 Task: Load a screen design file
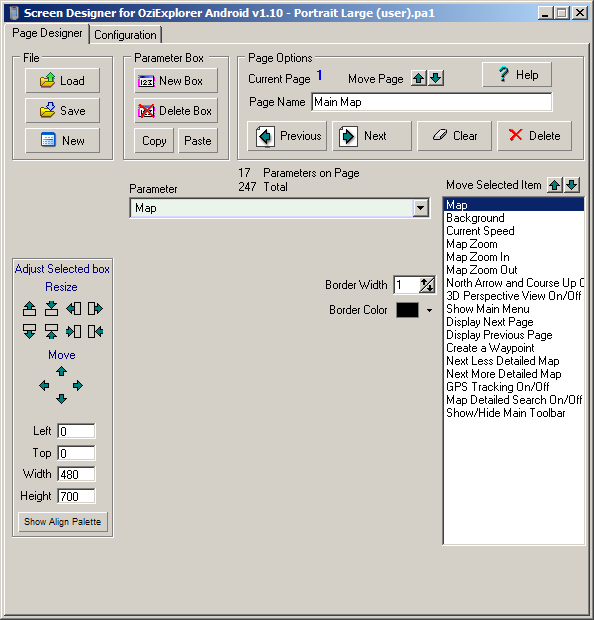pos(62,80)
